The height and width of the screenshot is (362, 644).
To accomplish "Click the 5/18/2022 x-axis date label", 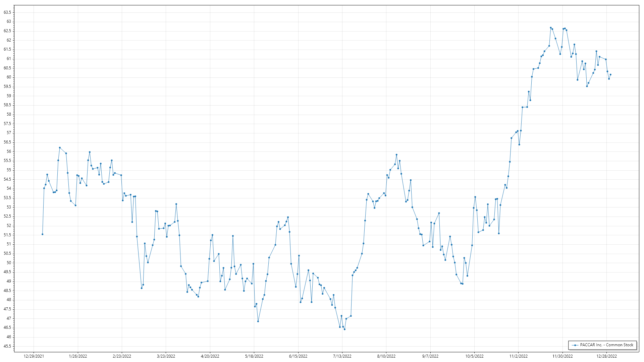I will (x=254, y=356).
